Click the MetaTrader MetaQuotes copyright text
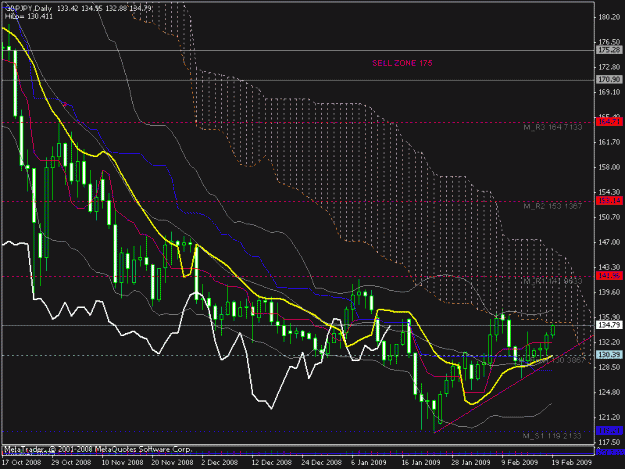Image resolution: width=625 pixels, height=469 pixels. [98, 449]
